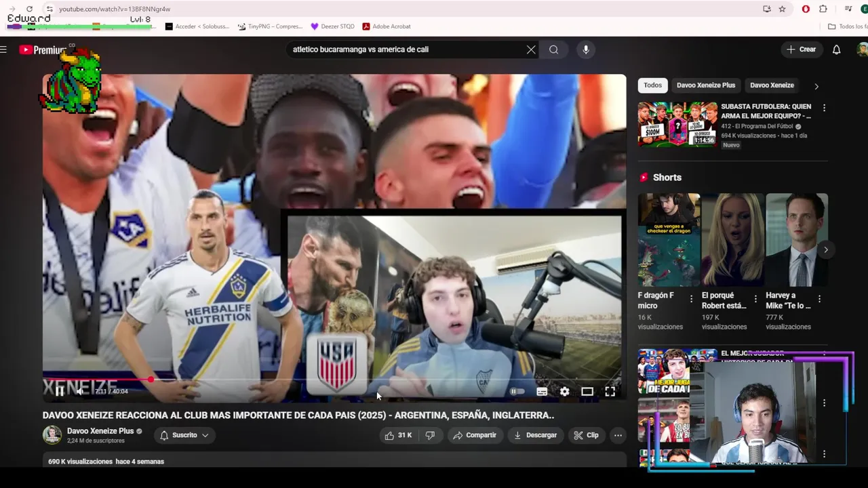Create a Clip of the video

586,435
